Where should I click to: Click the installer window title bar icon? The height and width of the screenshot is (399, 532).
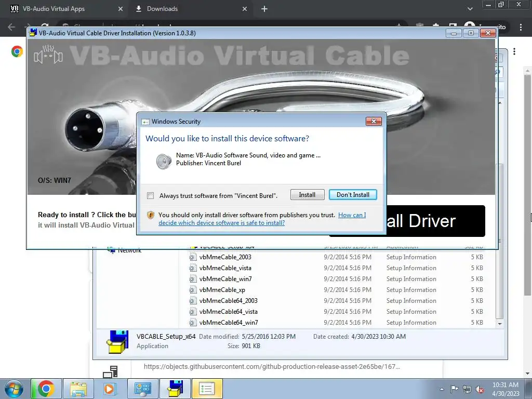[33, 33]
